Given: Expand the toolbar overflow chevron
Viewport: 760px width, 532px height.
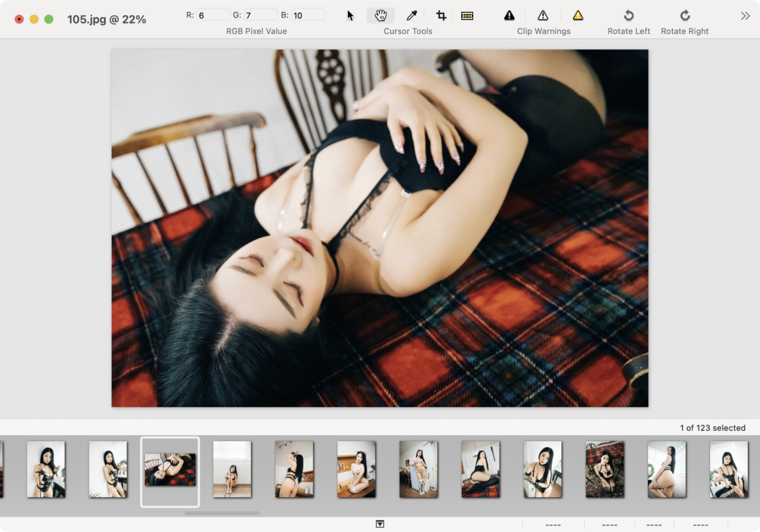Looking at the screenshot, I should pos(745,16).
